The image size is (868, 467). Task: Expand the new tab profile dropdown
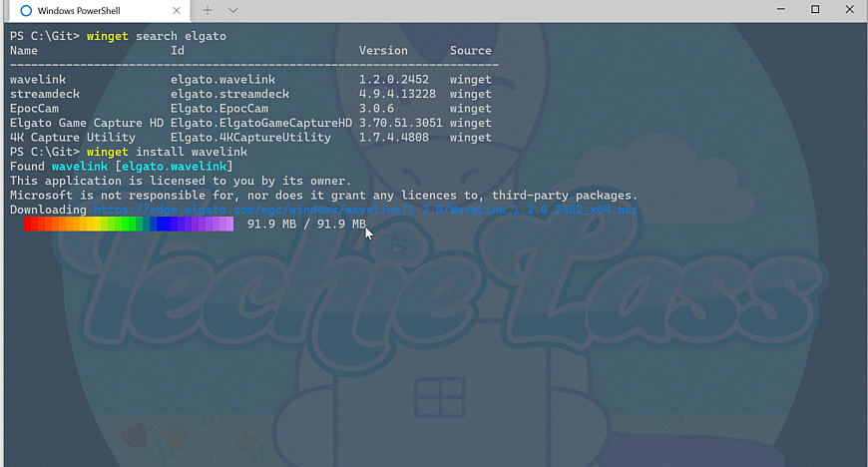tap(233, 10)
